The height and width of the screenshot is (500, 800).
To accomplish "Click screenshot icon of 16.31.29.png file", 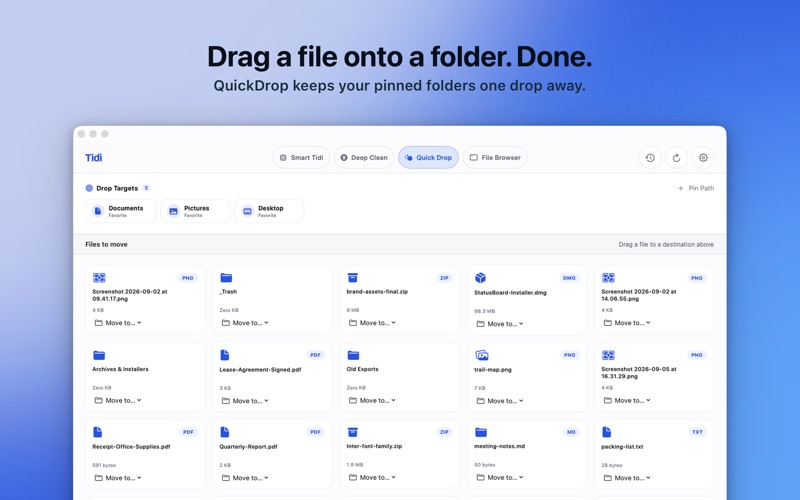I will point(608,355).
